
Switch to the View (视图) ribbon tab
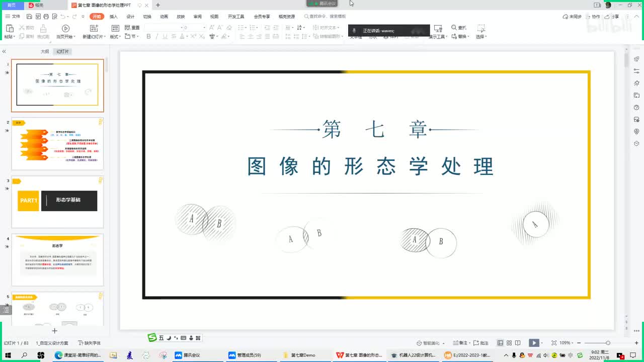click(214, 17)
